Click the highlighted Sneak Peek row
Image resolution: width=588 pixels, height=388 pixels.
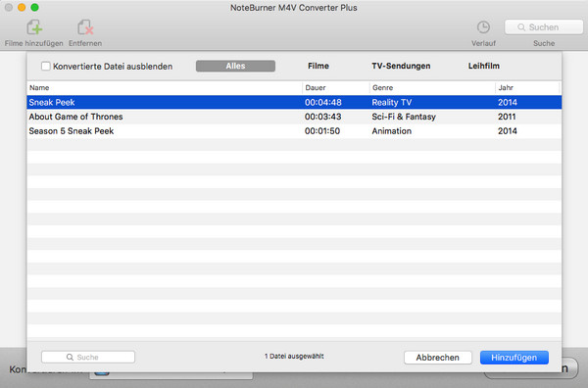pyautogui.click(x=294, y=102)
